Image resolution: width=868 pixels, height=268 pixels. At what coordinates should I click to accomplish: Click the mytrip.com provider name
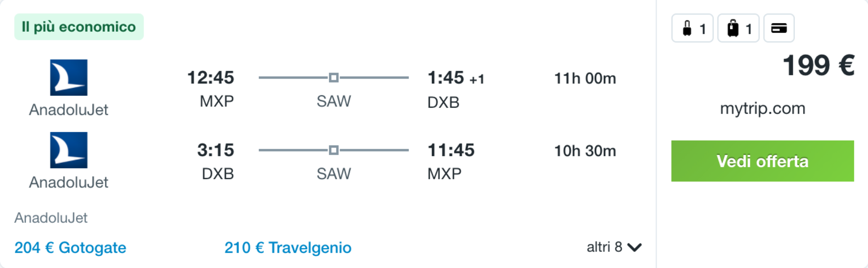[762, 108]
